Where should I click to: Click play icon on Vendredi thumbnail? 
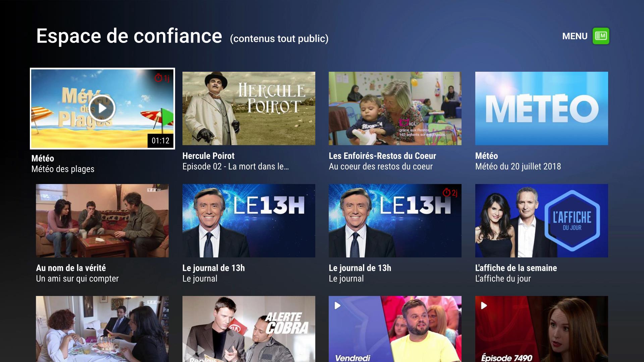pyautogui.click(x=337, y=305)
